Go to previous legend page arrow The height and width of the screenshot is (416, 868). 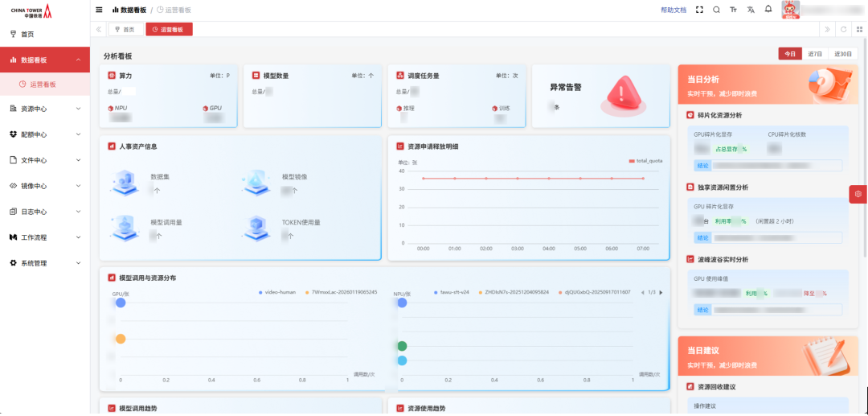(x=643, y=292)
